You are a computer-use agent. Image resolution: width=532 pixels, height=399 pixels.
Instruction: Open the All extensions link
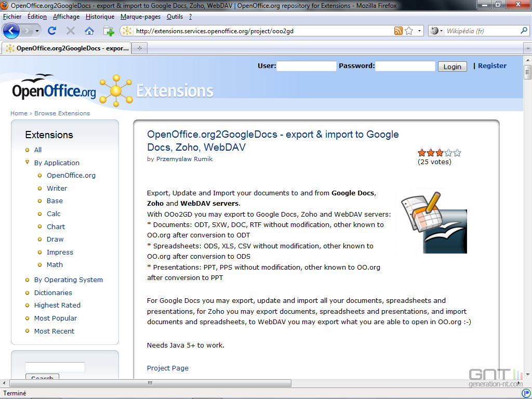pyautogui.click(x=37, y=150)
